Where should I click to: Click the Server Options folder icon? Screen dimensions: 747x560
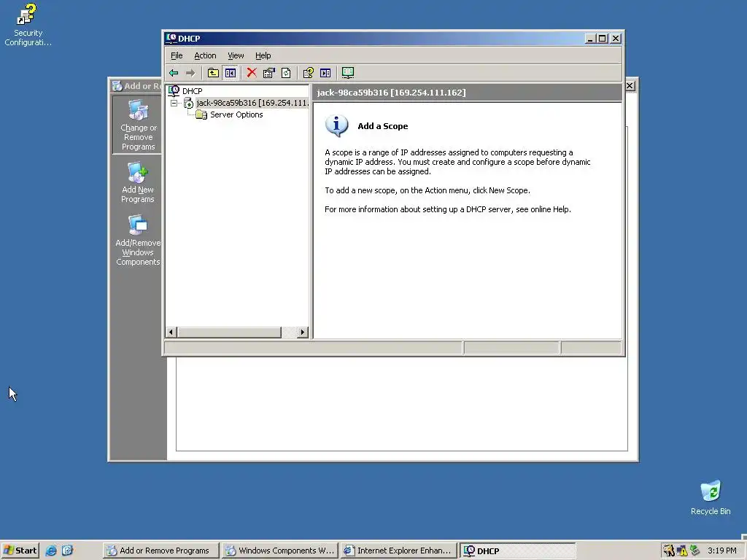click(201, 114)
